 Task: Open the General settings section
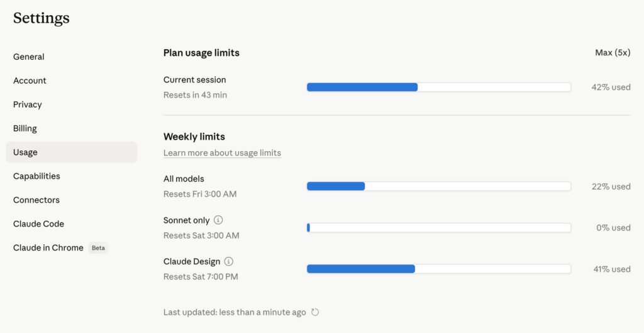tap(29, 57)
